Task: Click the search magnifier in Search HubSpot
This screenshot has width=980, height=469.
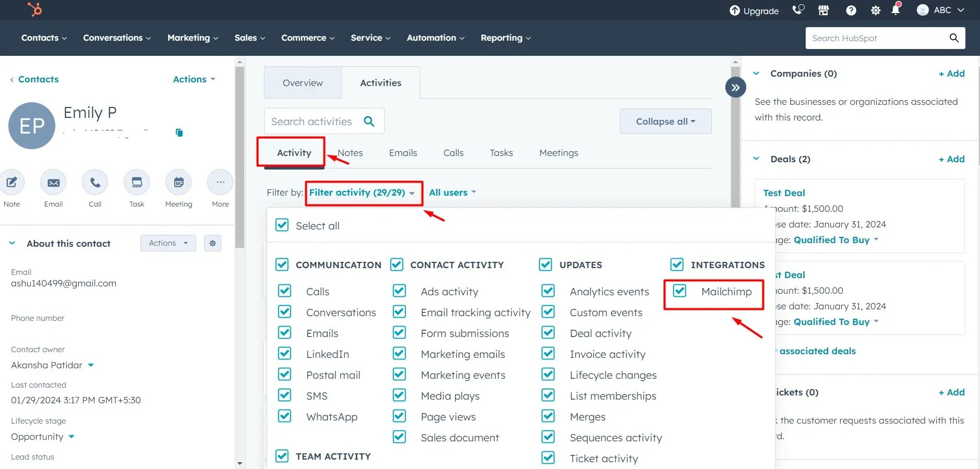Action: point(954,38)
